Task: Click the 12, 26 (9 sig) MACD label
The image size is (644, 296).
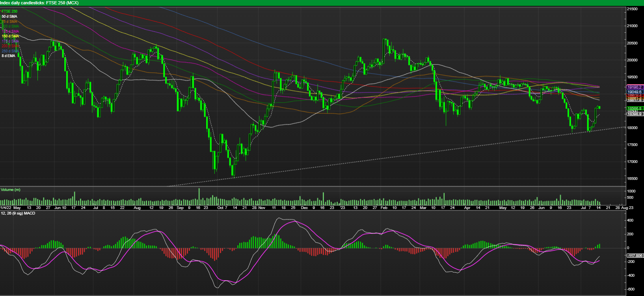Action: pos(18,213)
